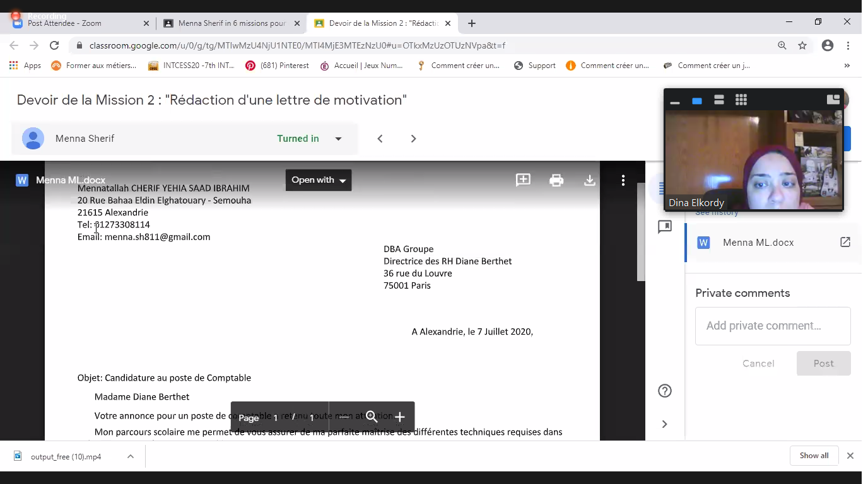Screen dimensions: 868x484
Task: Bookmark this page with the star icon
Action: (802, 45)
